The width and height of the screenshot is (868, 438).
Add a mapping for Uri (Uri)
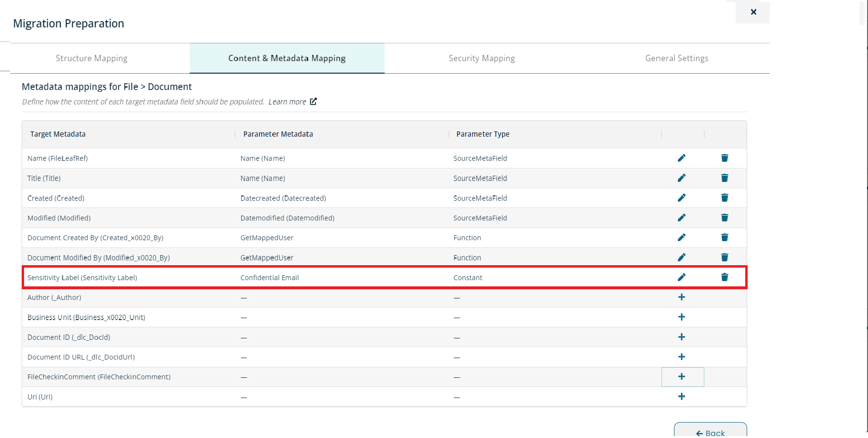682,396
